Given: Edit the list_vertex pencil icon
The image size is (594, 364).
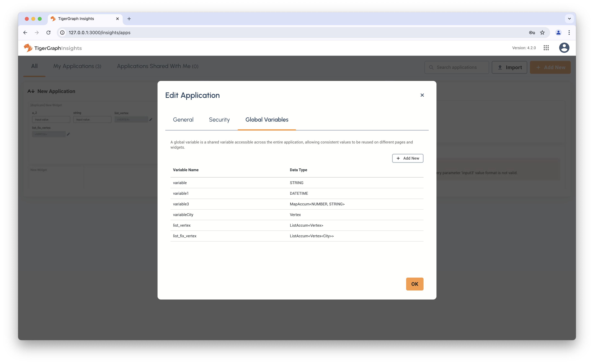Looking at the screenshot, I should click(x=151, y=119).
